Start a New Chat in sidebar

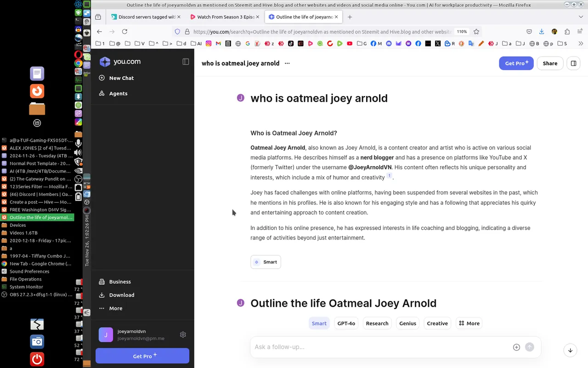coord(117,78)
